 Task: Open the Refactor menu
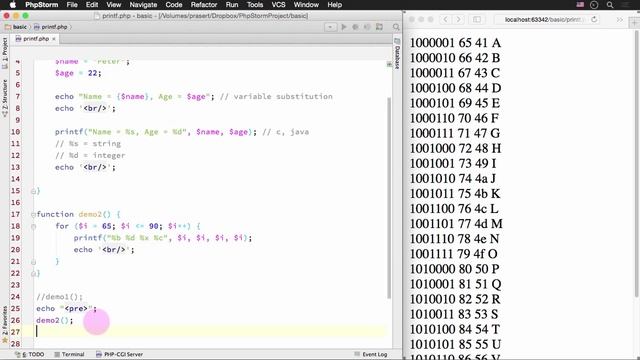point(204,5)
